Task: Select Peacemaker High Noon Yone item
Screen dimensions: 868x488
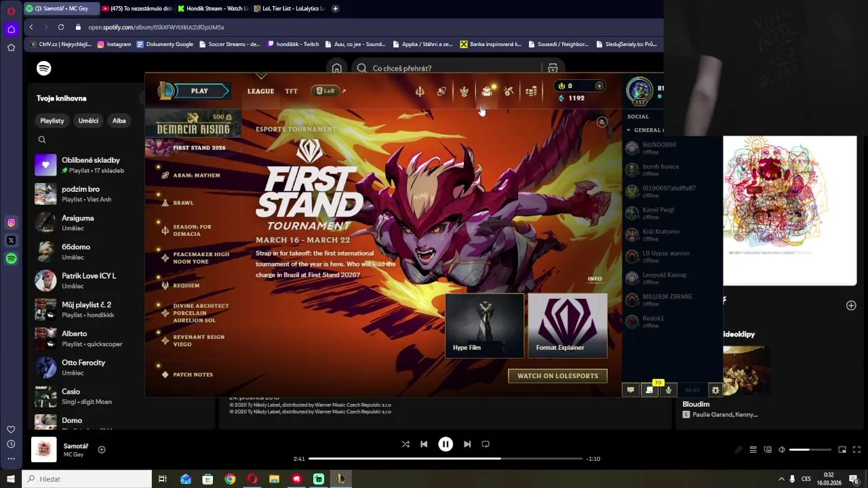Action: tap(201, 258)
